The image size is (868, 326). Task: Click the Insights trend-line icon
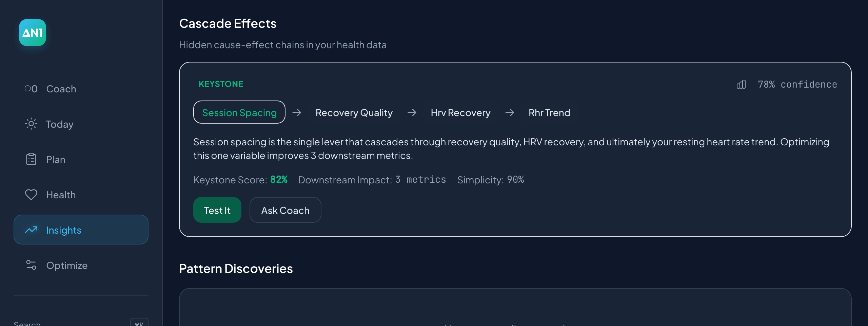coord(31,230)
